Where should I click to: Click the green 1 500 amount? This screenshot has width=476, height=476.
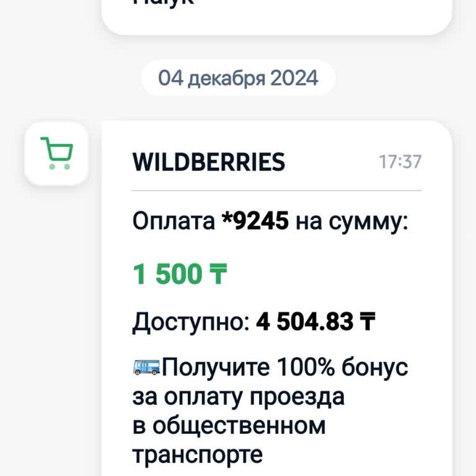tap(167, 274)
